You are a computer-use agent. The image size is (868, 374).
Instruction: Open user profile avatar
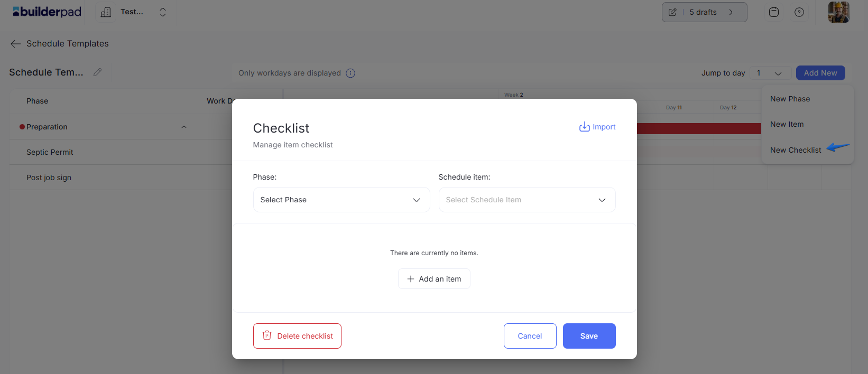pos(838,12)
